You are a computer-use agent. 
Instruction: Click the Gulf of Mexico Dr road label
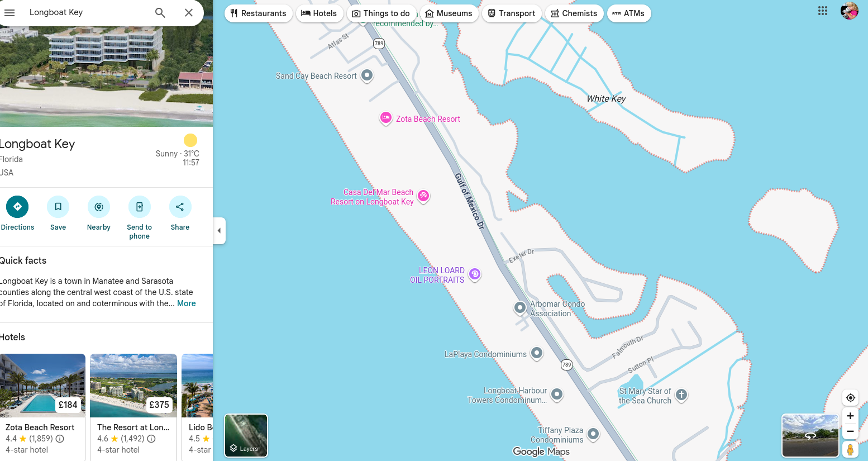click(x=470, y=201)
